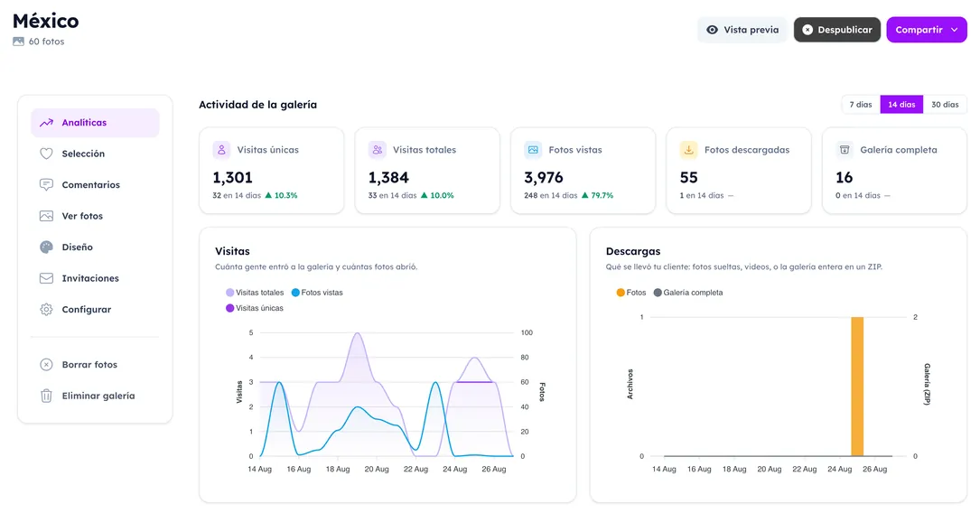Open the Selección section
980x513 pixels.
95,154
